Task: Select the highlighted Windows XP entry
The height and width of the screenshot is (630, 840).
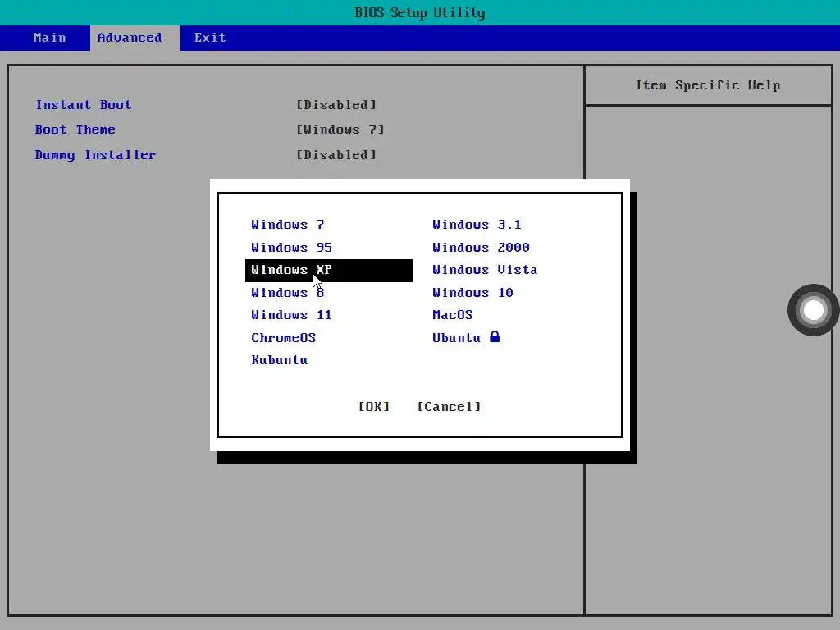Action: [329, 270]
